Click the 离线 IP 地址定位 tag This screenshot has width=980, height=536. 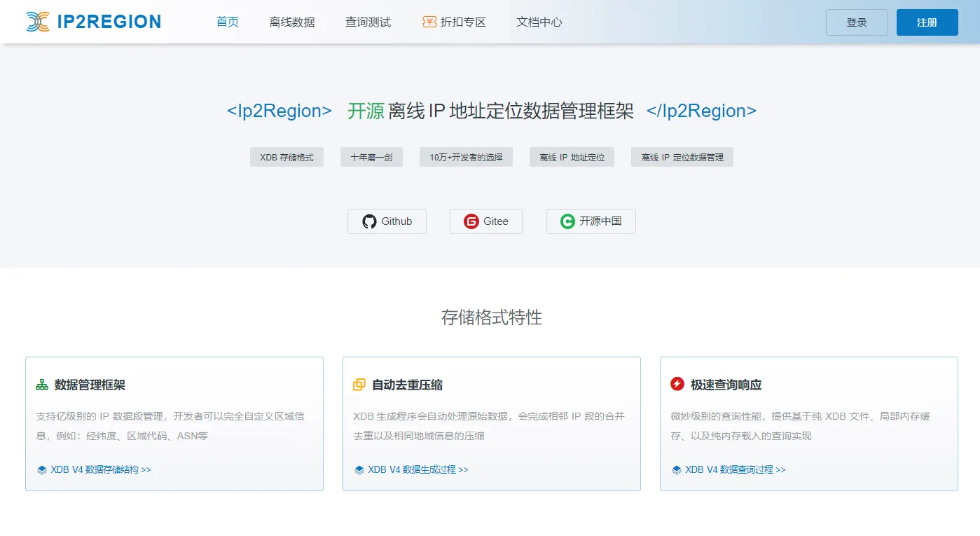click(x=572, y=158)
